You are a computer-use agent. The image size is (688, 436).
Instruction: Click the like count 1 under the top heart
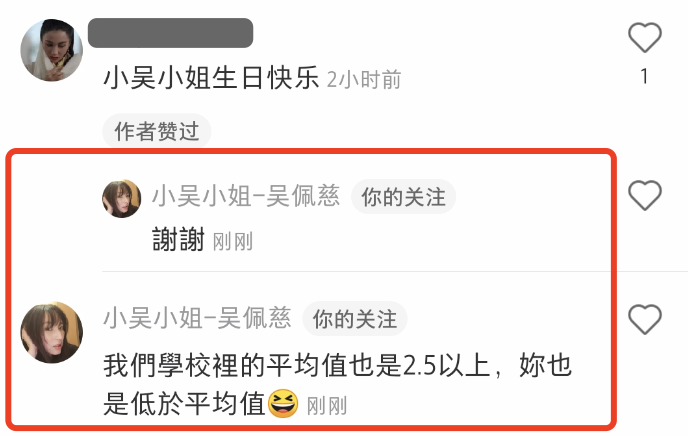pos(644,76)
